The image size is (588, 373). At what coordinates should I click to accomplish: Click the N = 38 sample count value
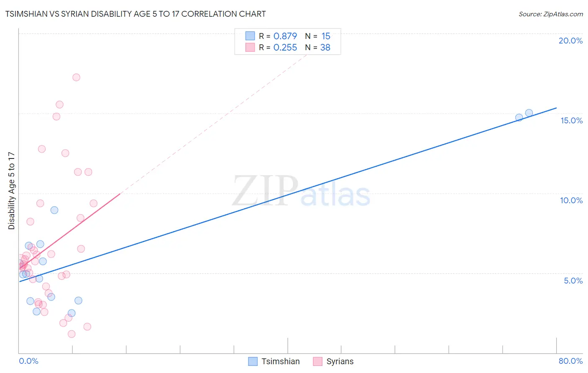point(317,47)
